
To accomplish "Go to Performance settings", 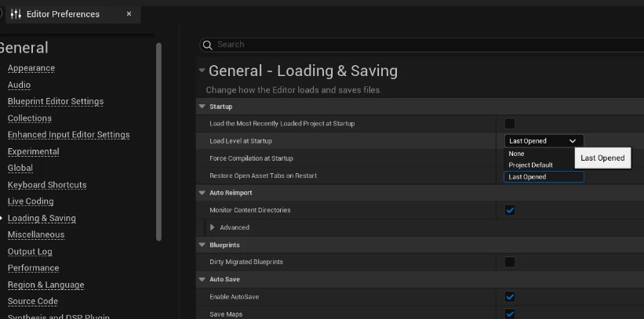I will 33,268.
